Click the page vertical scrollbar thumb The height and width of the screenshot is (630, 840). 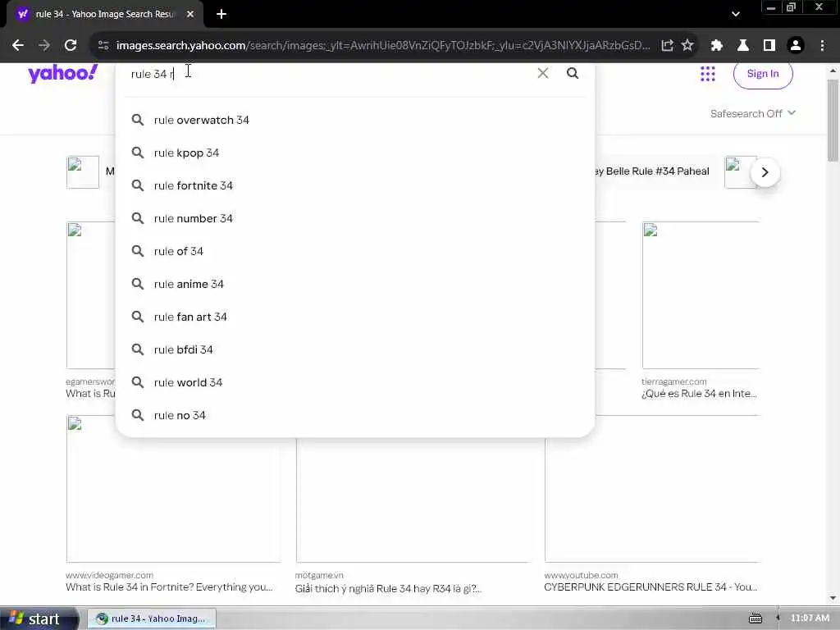[x=833, y=120]
